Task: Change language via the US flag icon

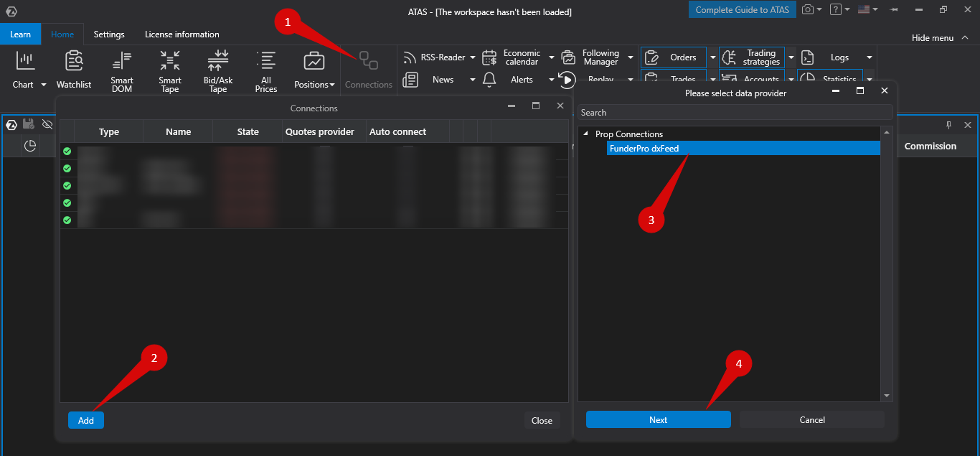Action: (x=864, y=9)
